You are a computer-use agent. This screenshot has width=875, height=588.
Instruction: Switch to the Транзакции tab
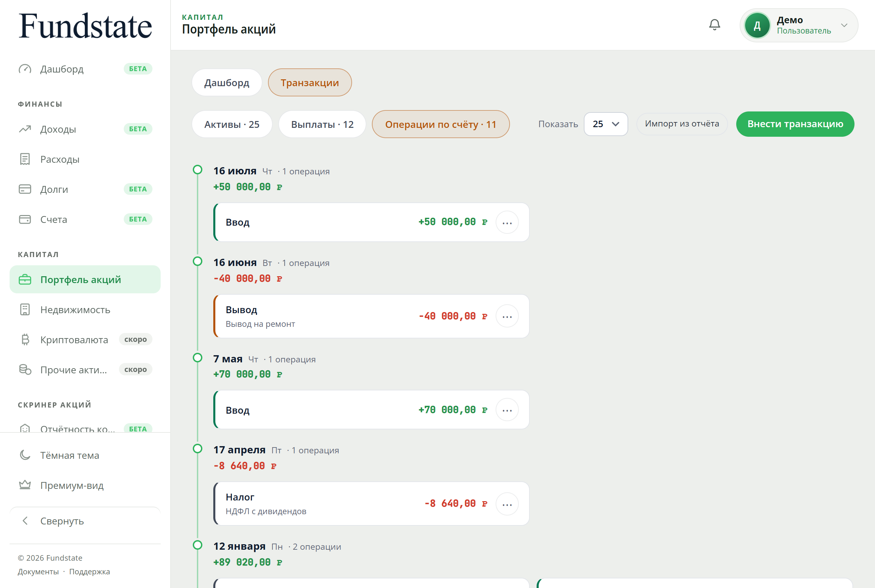[310, 82]
